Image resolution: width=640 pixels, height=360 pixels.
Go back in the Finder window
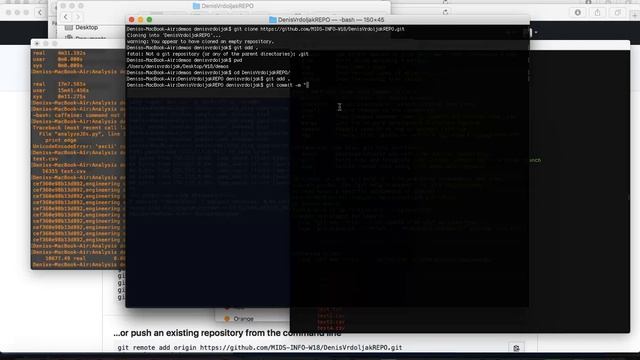pyautogui.click(x=66, y=17)
